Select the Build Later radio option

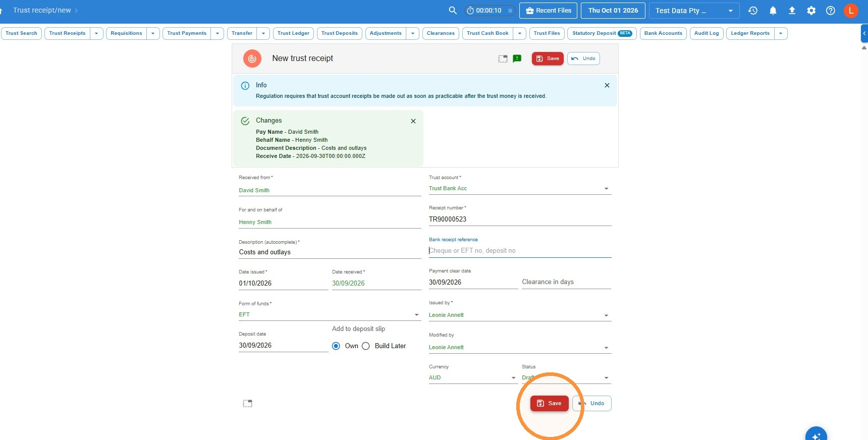point(366,346)
